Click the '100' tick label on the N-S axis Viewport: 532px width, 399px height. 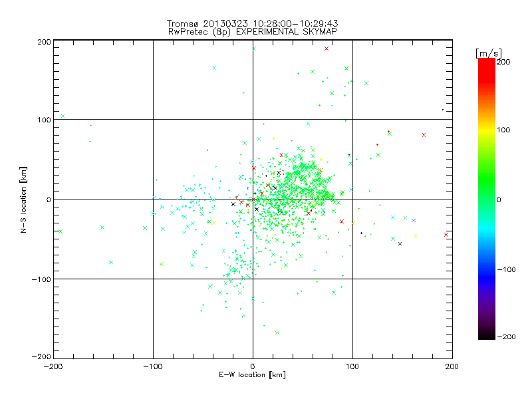[x=44, y=120]
